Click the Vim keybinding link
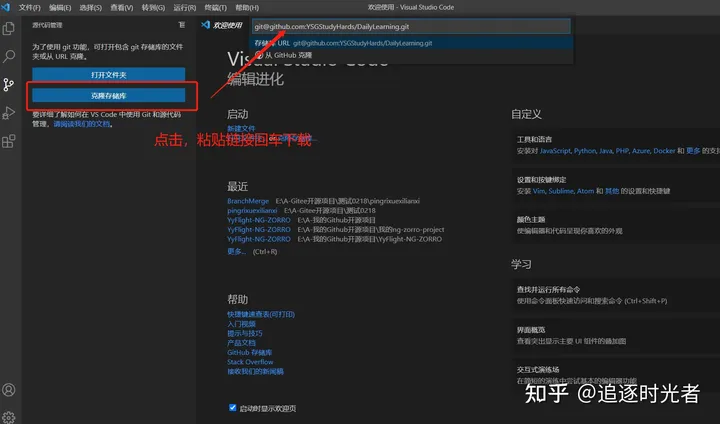 [x=539, y=191]
